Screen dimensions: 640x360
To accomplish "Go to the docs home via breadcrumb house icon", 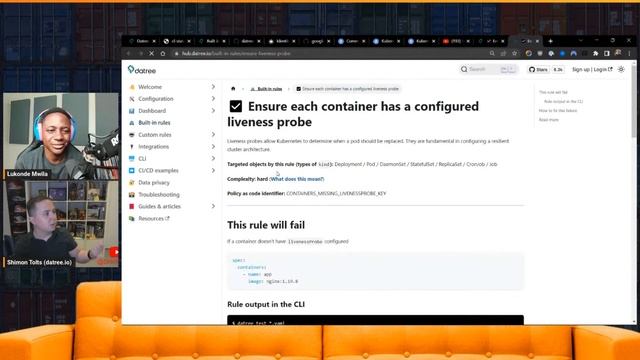I will (233, 89).
